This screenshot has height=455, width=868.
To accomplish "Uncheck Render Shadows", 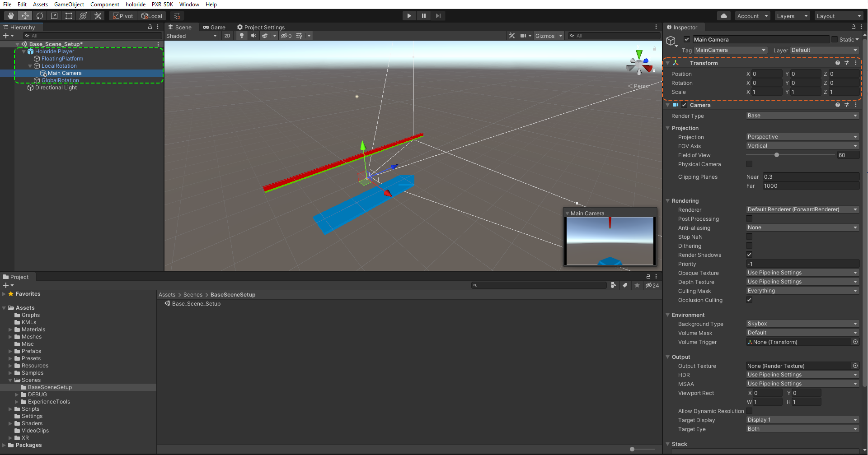I will click(749, 255).
